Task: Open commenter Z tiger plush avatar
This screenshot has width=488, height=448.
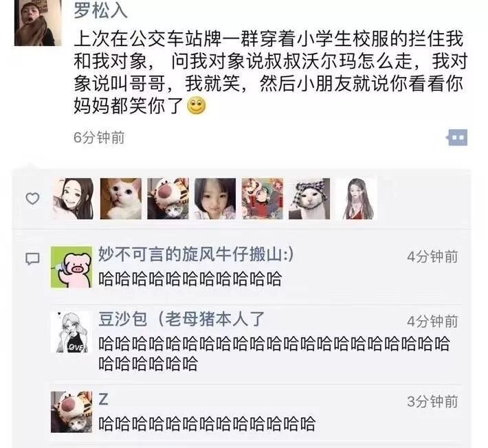Action: [x=71, y=412]
